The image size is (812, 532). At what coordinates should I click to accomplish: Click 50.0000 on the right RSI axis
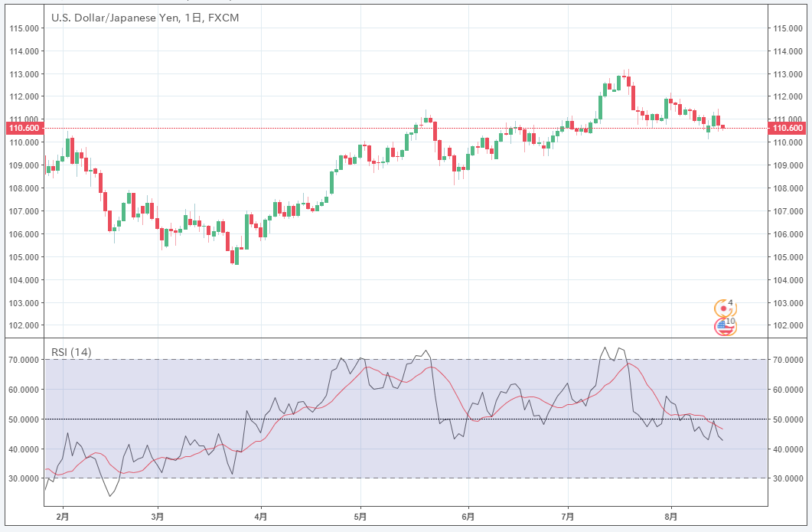(788, 419)
